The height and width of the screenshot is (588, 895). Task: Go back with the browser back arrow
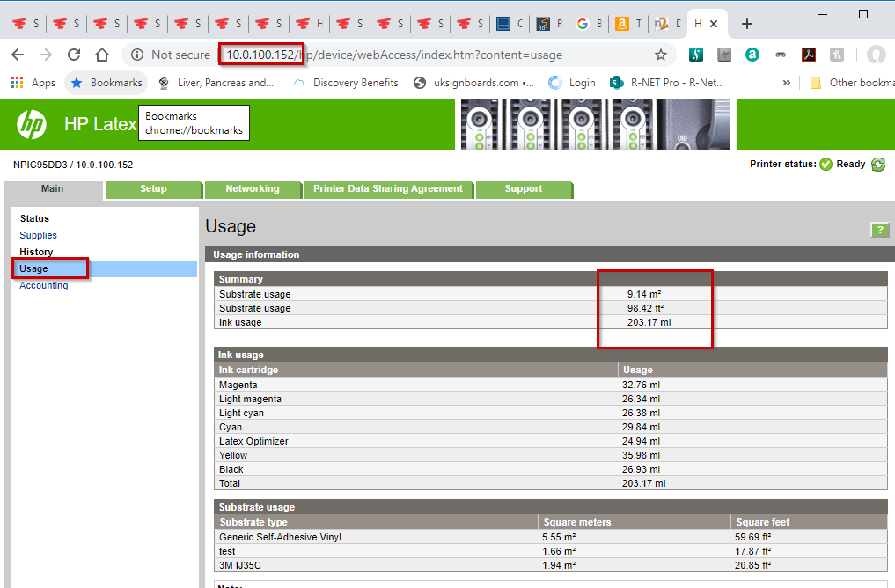[x=18, y=55]
